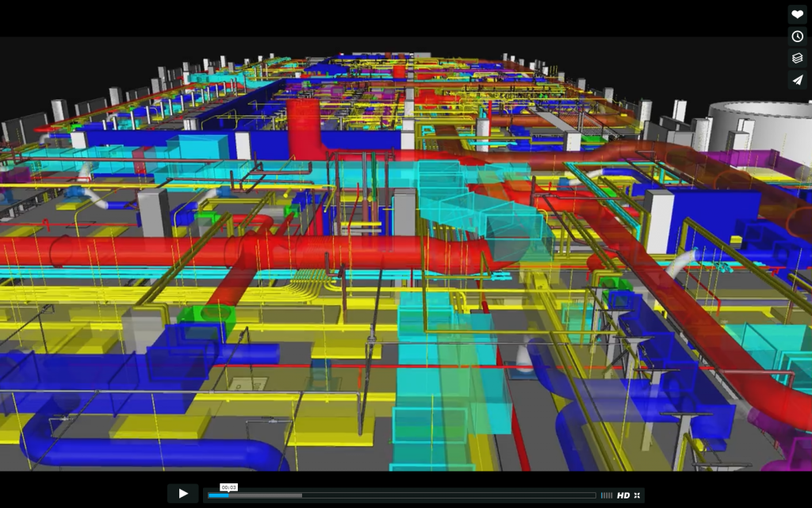
Task: Click the blue played portion of progress bar
Action: pyautogui.click(x=217, y=495)
